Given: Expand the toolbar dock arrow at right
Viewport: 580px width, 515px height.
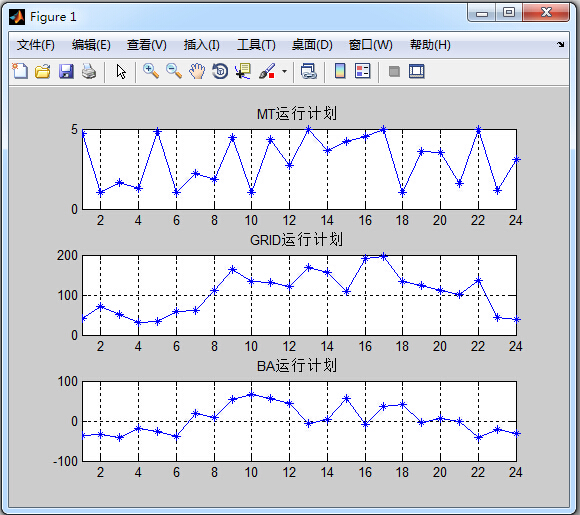Looking at the screenshot, I should (x=561, y=44).
